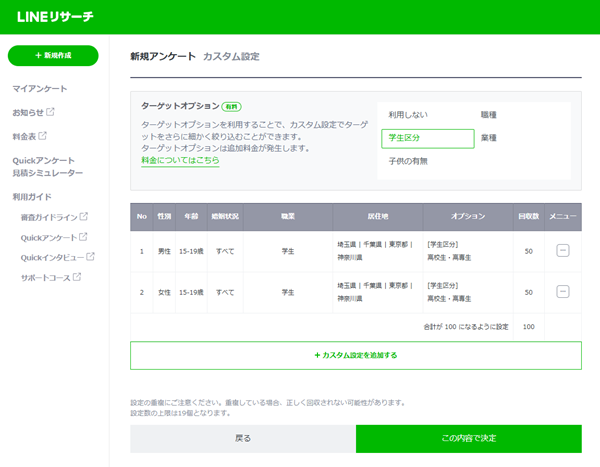Select the 利用しない target option
The width and height of the screenshot is (600, 467).
point(409,116)
